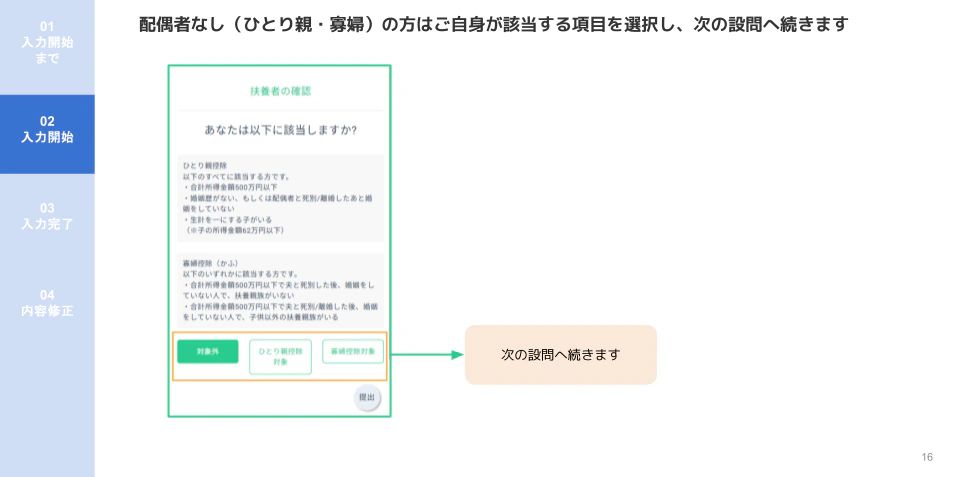Image resolution: width=960 pixels, height=477 pixels.
Task: Go to the 03 入力完了 section
Action: click(47, 216)
